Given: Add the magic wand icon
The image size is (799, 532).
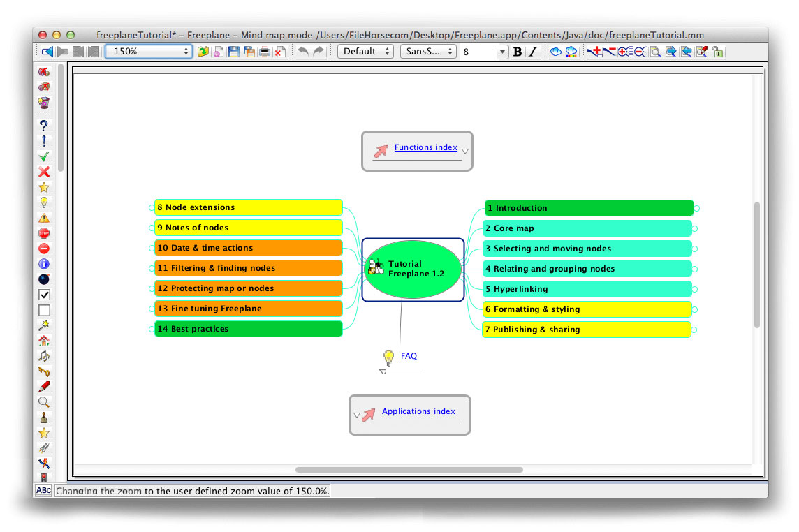Looking at the screenshot, I should [x=44, y=325].
